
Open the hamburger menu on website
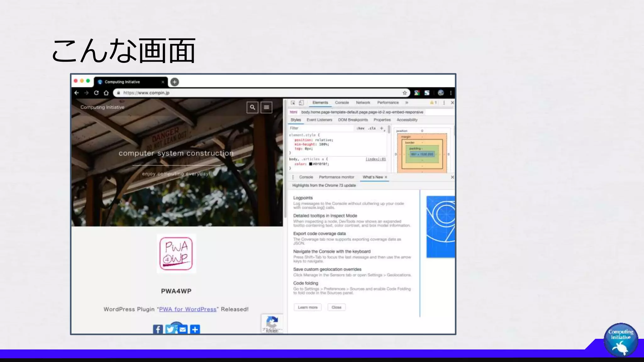pos(266,107)
